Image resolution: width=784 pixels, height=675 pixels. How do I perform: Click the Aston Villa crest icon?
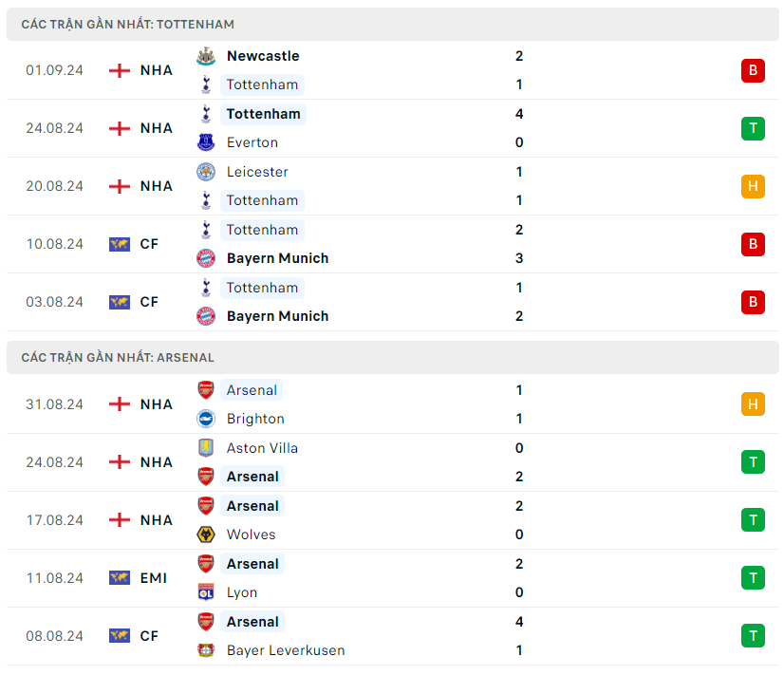[x=206, y=448]
